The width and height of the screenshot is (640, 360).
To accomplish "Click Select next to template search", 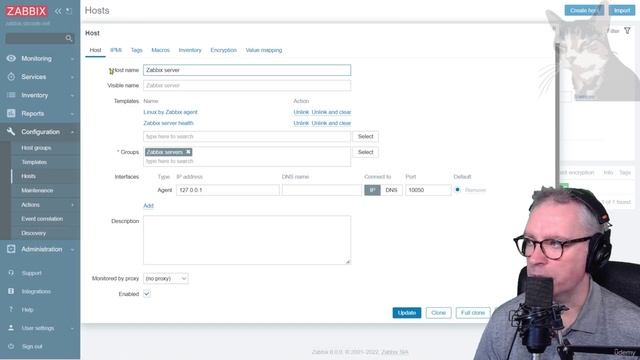I will [365, 136].
